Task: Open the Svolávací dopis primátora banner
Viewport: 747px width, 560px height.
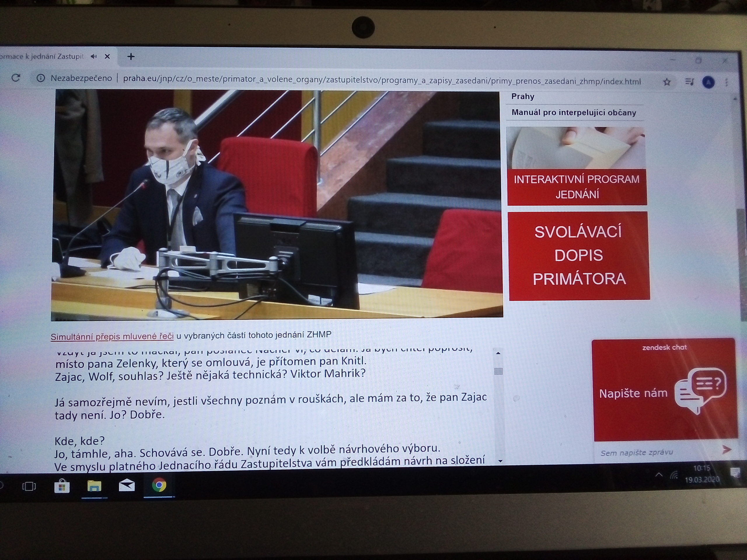Action: [579, 256]
